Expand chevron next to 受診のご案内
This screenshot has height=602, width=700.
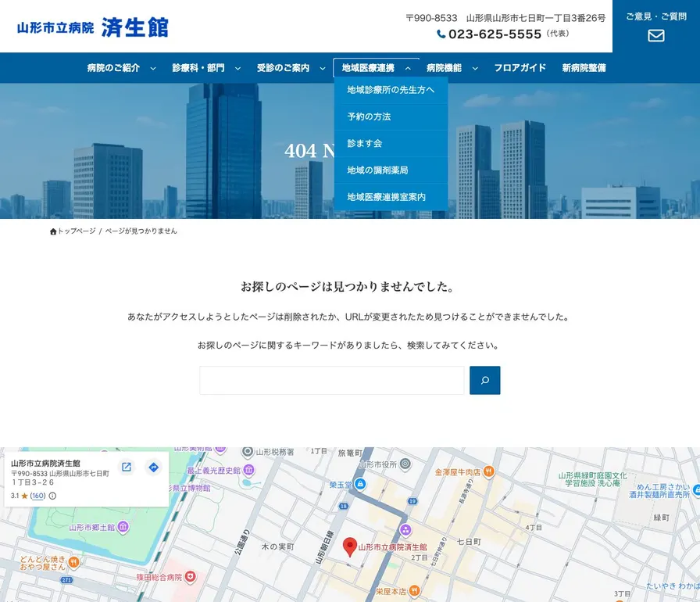click(323, 68)
